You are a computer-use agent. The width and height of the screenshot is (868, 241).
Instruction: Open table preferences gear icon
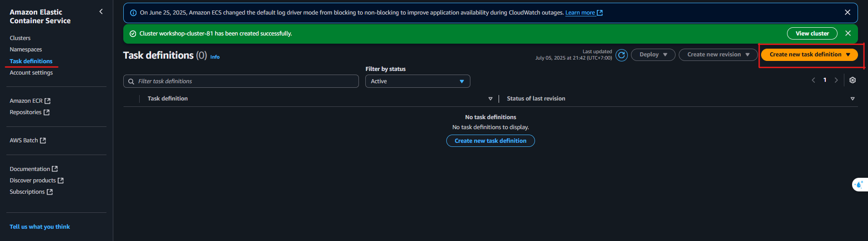[x=853, y=80]
